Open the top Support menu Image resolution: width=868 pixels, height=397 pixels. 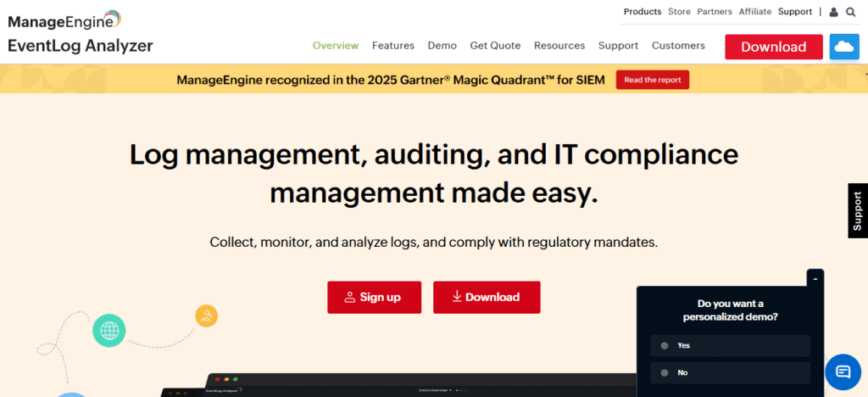795,12
